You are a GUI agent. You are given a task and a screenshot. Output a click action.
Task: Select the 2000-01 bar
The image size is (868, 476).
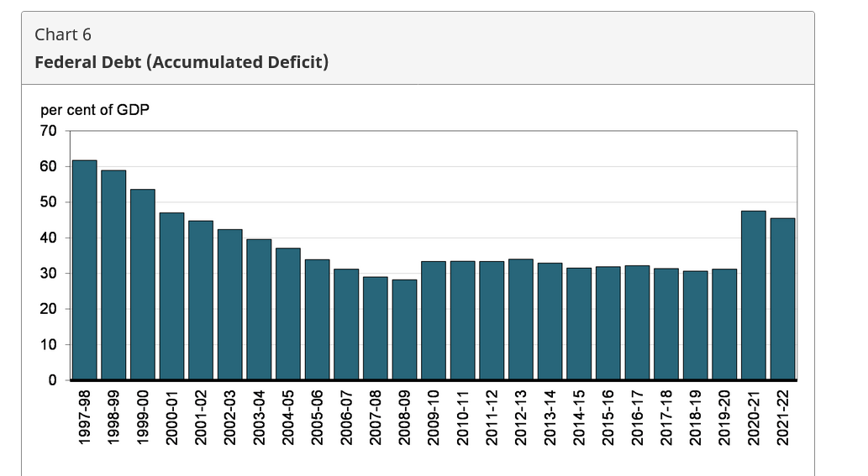tap(171, 296)
